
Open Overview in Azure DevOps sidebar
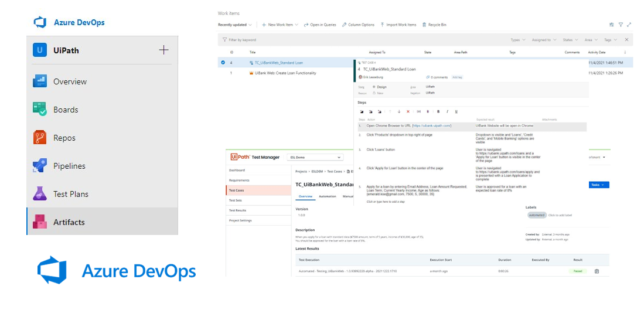[x=103, y=81]
